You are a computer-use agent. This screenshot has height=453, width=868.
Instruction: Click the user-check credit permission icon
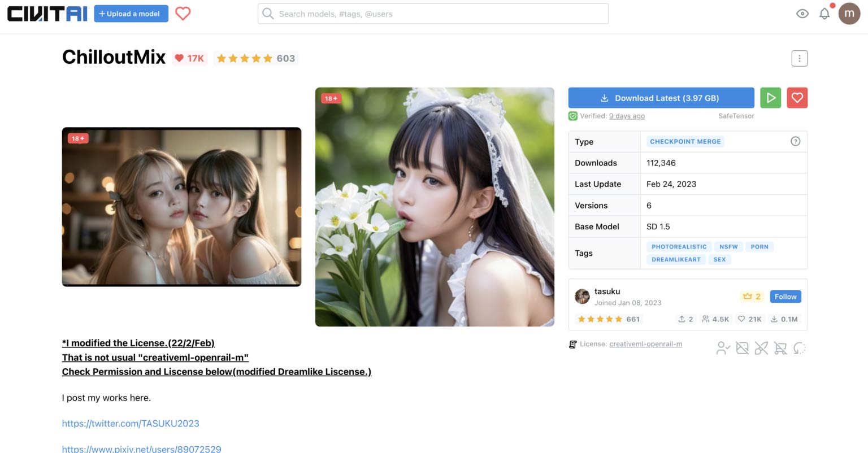723,348
